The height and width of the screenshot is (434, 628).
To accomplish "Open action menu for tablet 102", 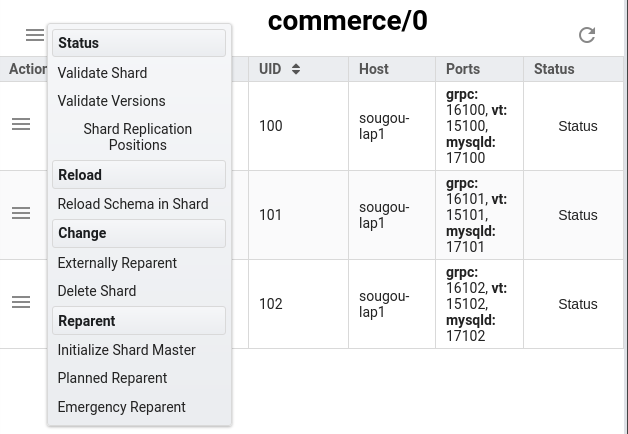I will coord(21,303).
